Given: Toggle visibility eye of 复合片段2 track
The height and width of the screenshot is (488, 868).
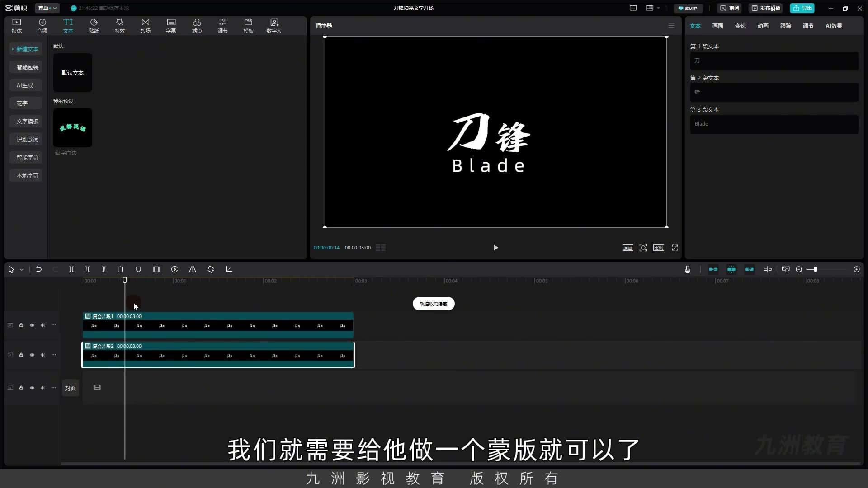Looking at the screenshot, I should click(32, 355).
